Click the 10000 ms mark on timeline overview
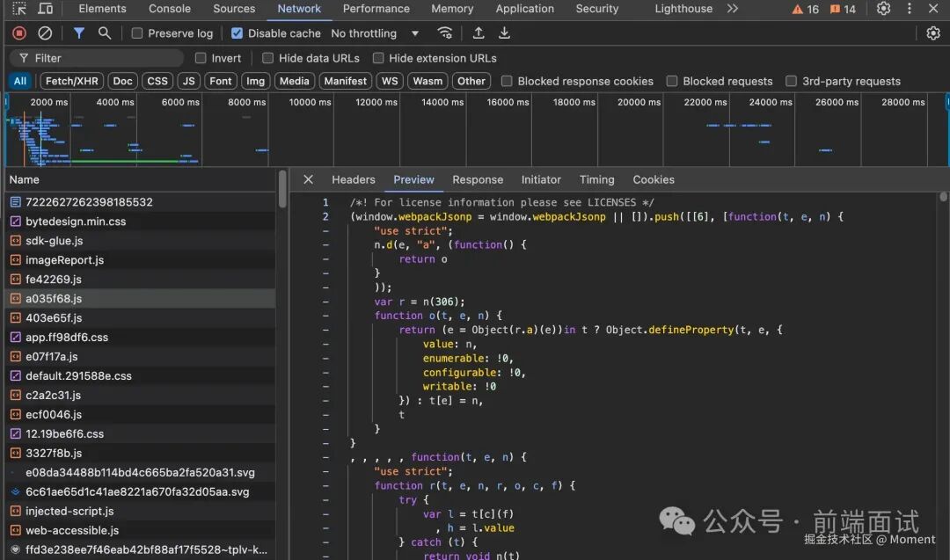 (311, 102)
